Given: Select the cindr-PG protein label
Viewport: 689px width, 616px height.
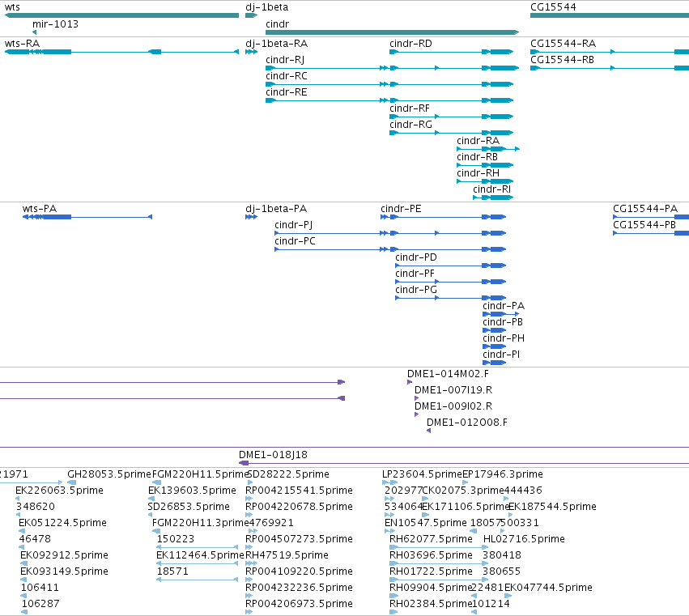Looking at the screenshot, I should pyautogui.click(x=415, y=290).
